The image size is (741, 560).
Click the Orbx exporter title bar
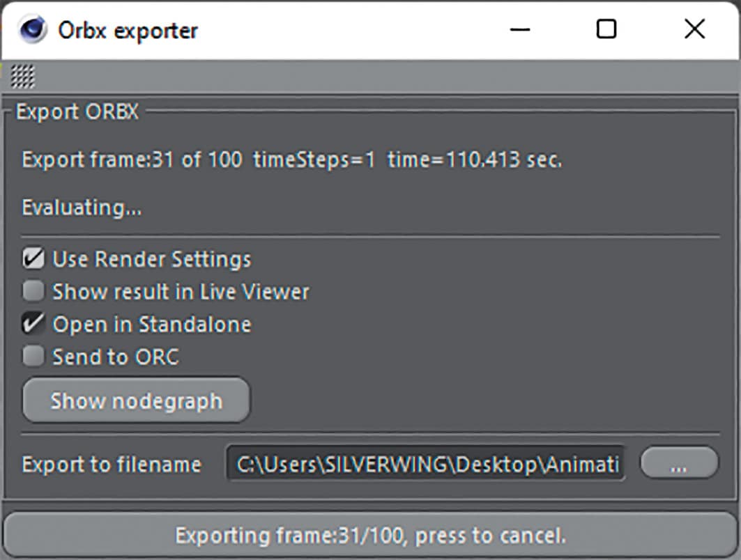[279, 30]
